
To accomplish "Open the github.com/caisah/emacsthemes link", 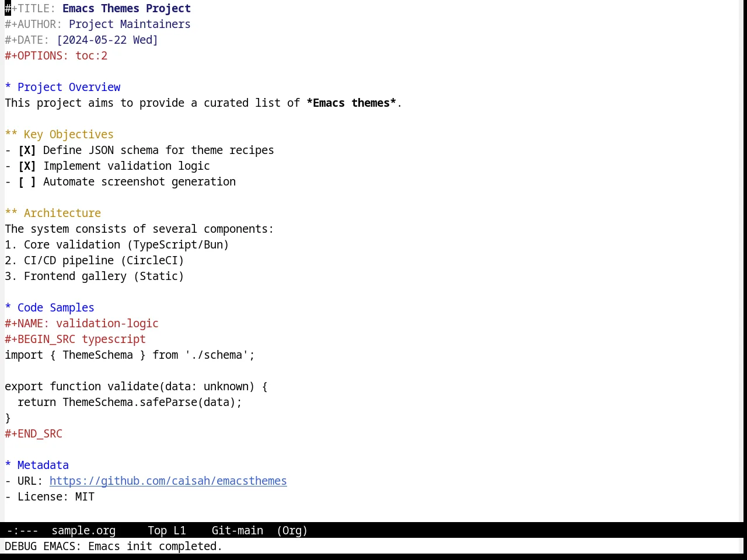I will pyautogui.click(x=168, y=481).
